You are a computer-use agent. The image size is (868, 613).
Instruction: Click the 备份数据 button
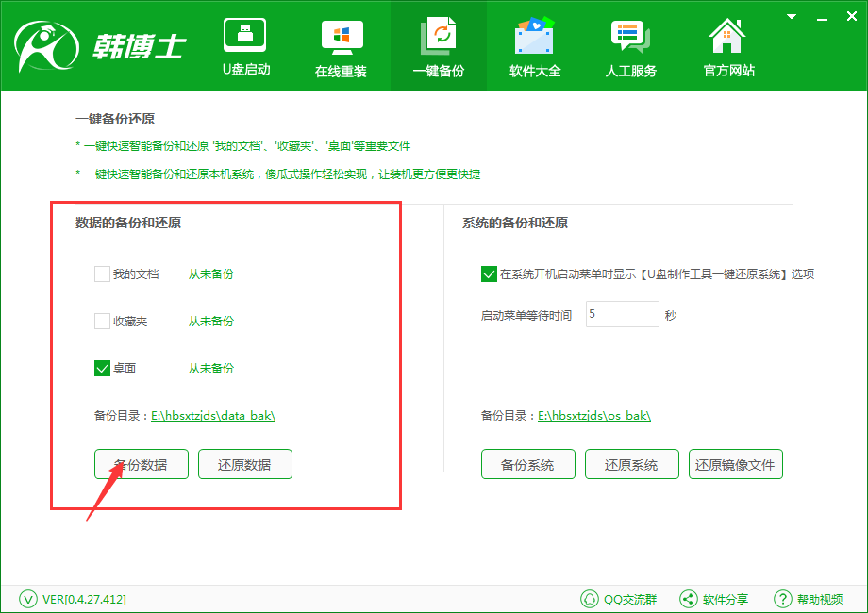141,464
